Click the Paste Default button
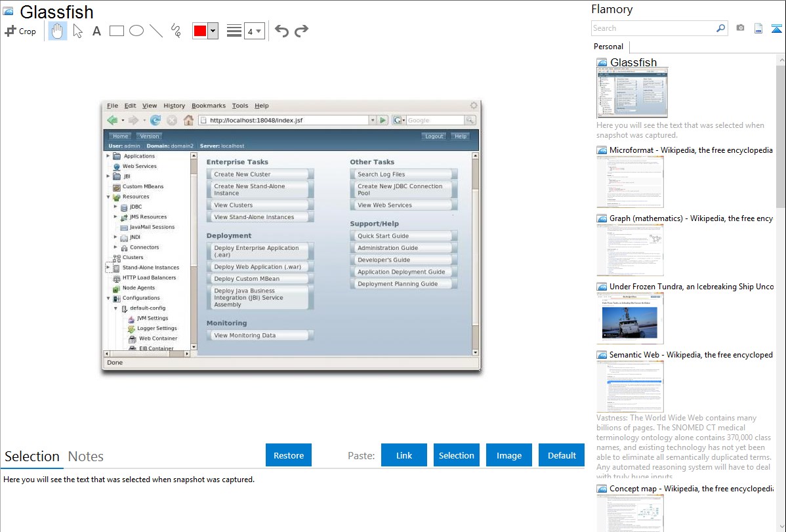This screenshot has width=786, height=532. coord(562,455)
